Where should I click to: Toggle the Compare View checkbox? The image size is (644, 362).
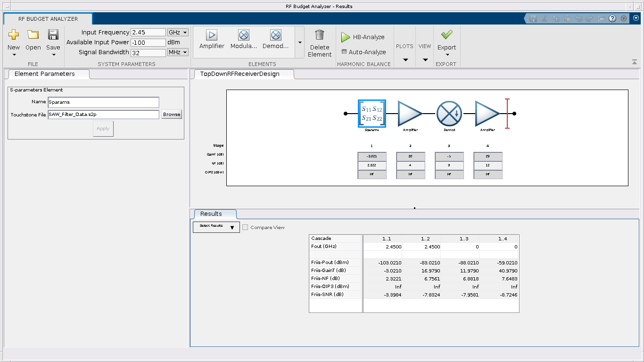(245, 227)
